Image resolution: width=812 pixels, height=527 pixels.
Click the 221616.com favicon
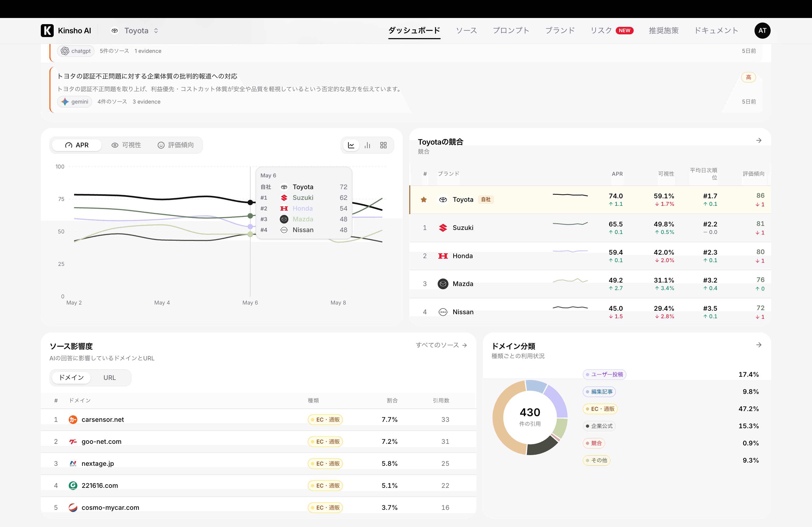(73, 486)
